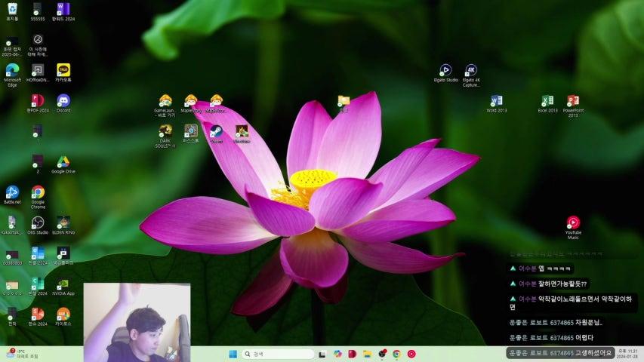Image resolution: width=644 pixels, height=362 pixels.
Task: Open the Discord desktop shortcut
Action: [x=63, y=100]
